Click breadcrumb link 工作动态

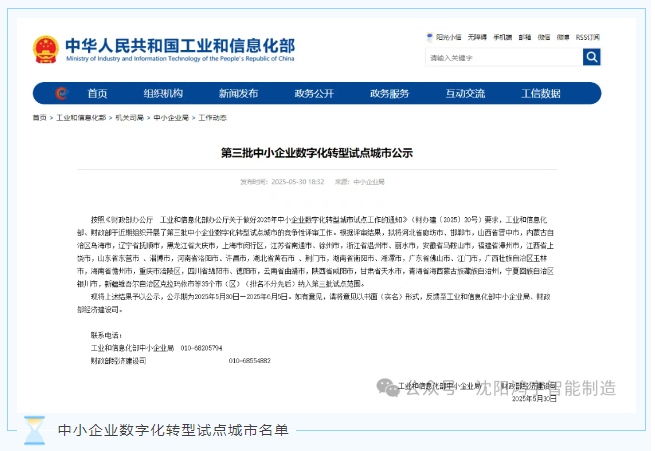point(212,118)
